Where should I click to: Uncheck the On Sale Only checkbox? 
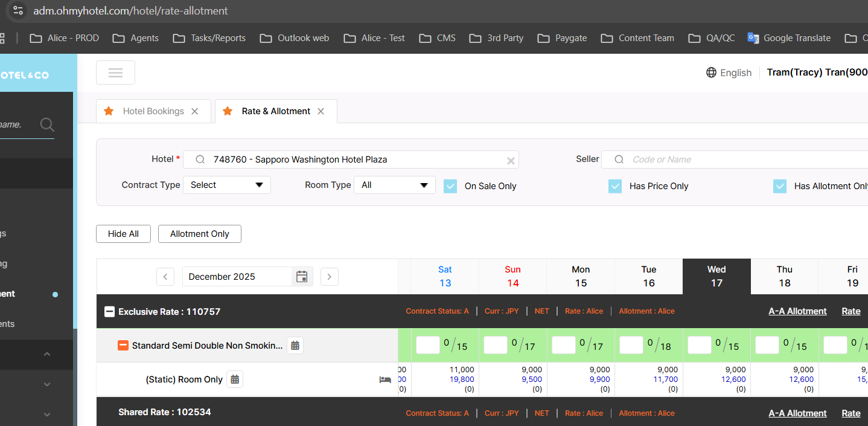(450, 186)
